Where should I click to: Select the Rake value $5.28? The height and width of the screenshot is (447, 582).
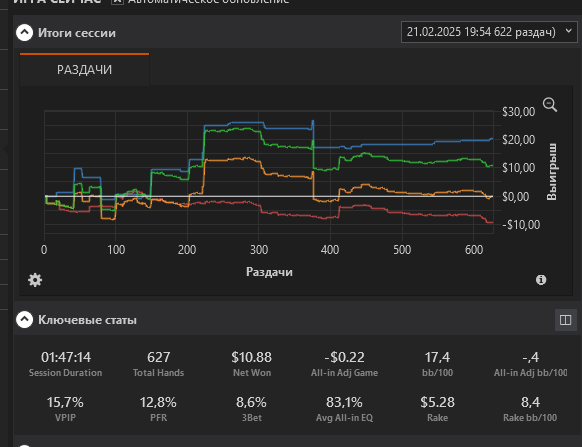[438, 402]
